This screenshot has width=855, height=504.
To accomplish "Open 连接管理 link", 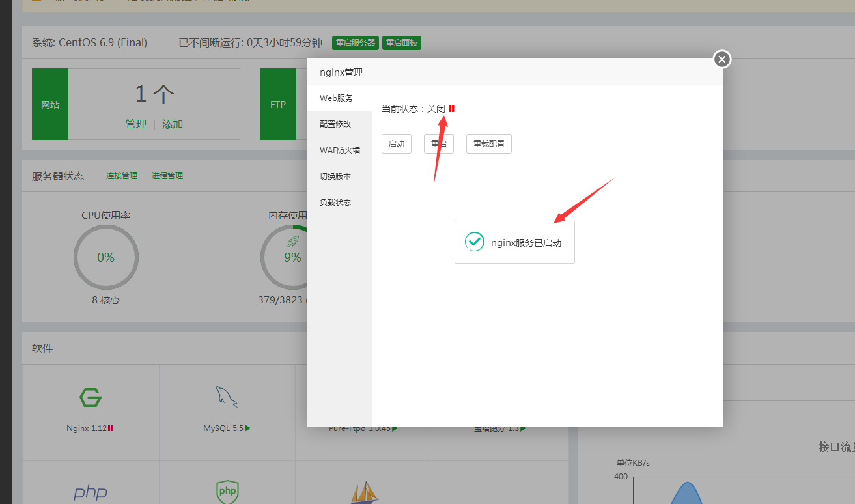I will (122, 176).
